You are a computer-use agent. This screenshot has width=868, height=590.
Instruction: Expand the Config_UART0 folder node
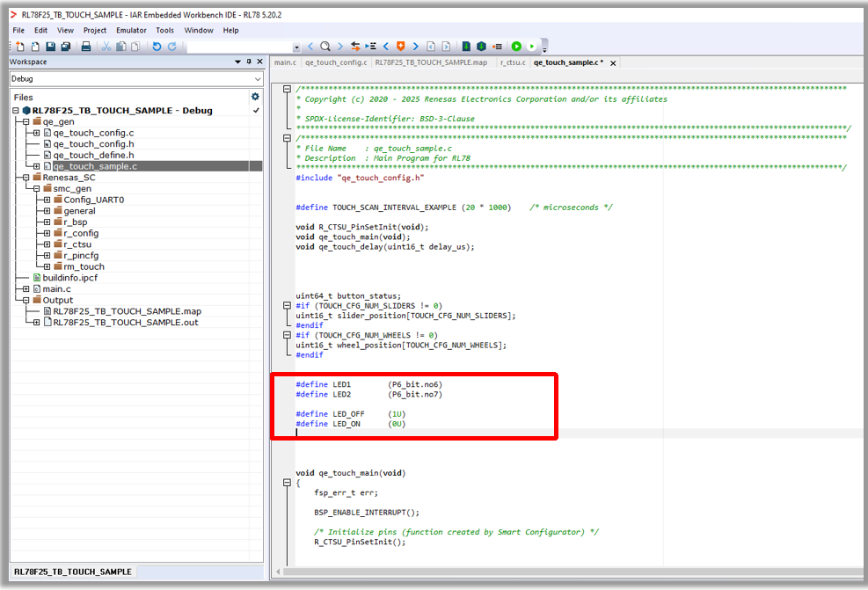[x=47, y=200]
